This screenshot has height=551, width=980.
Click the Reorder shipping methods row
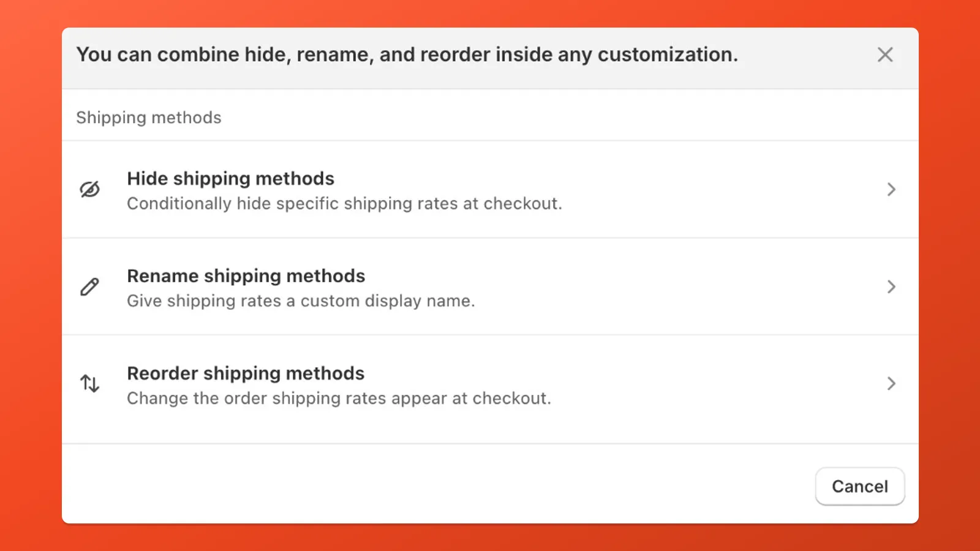pos(246,373)
